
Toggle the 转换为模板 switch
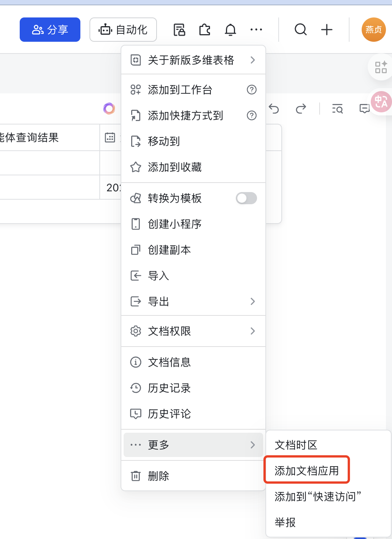click(246, 198)
